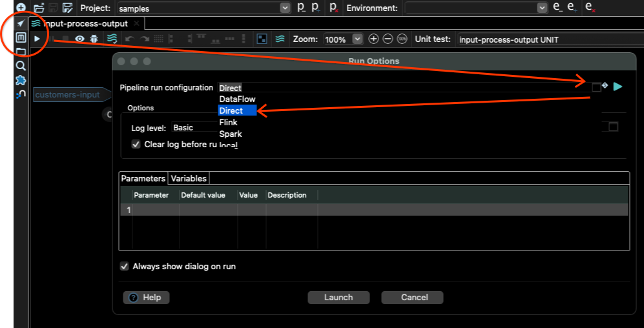Choose Spark in the run configuration list
The height and width of the screenshot is (328, 644).
tap(231, 134)
